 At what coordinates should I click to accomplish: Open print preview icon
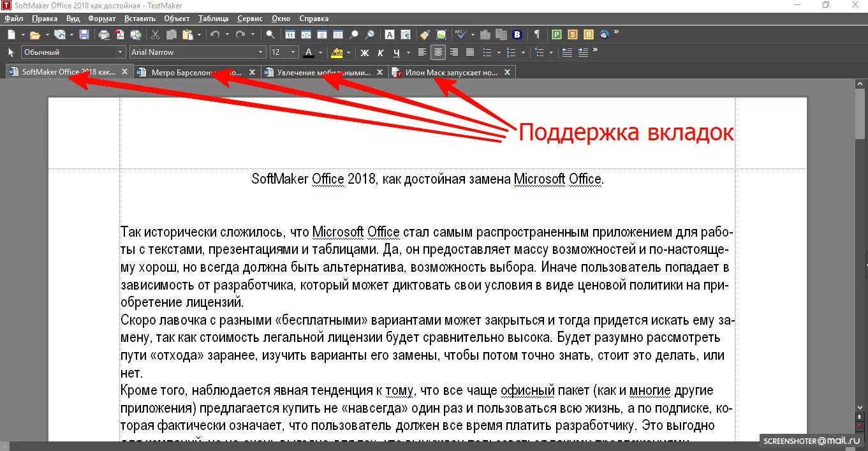136,34
